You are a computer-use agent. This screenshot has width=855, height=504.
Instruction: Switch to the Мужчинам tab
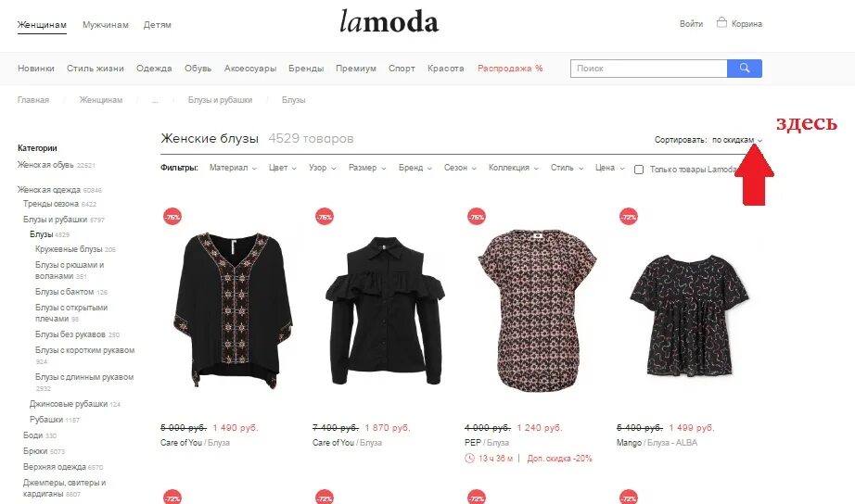click(x=105, y=24)
